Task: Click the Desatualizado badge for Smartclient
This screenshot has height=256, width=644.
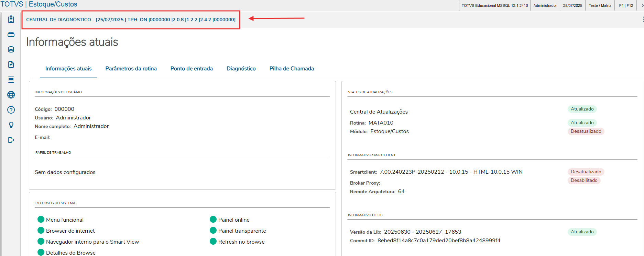Action: 586,172
